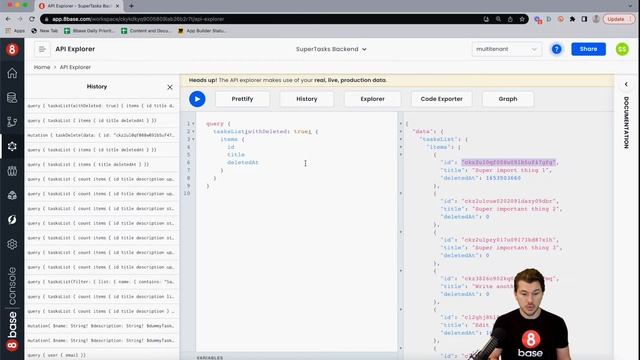The width and height of the screenshot is (640, 360).
Task: Click the blue Share button
Action: pos(588,49)
